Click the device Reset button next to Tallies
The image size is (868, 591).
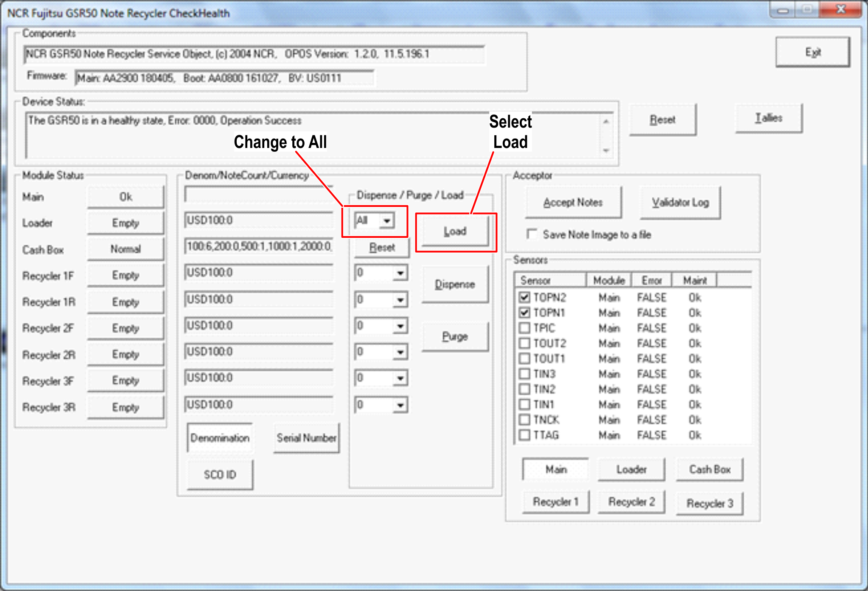coord(662,120)
